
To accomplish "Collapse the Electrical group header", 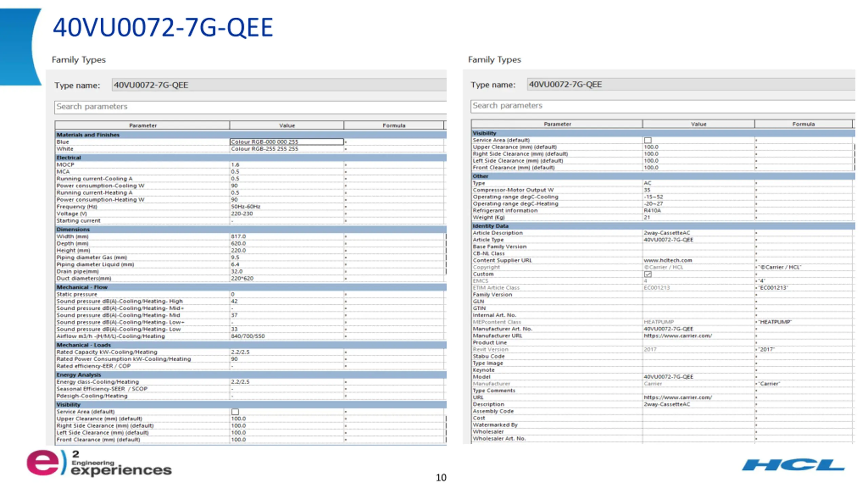I will tap(251, 158).
